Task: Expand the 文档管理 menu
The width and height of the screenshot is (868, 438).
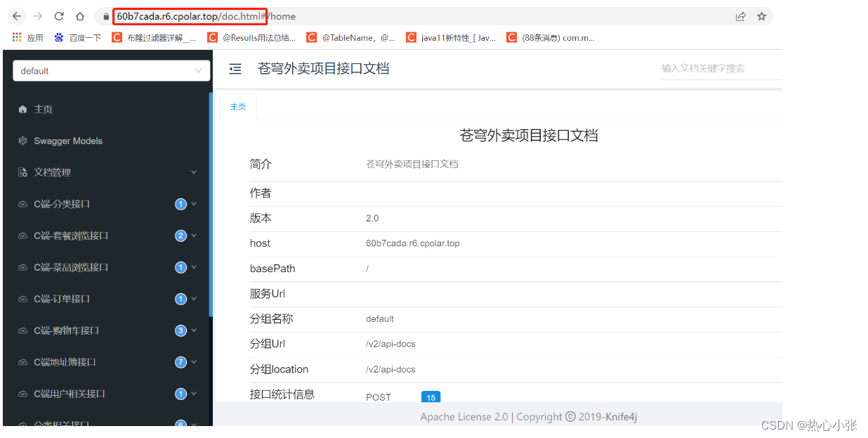Action: [106, 172]
